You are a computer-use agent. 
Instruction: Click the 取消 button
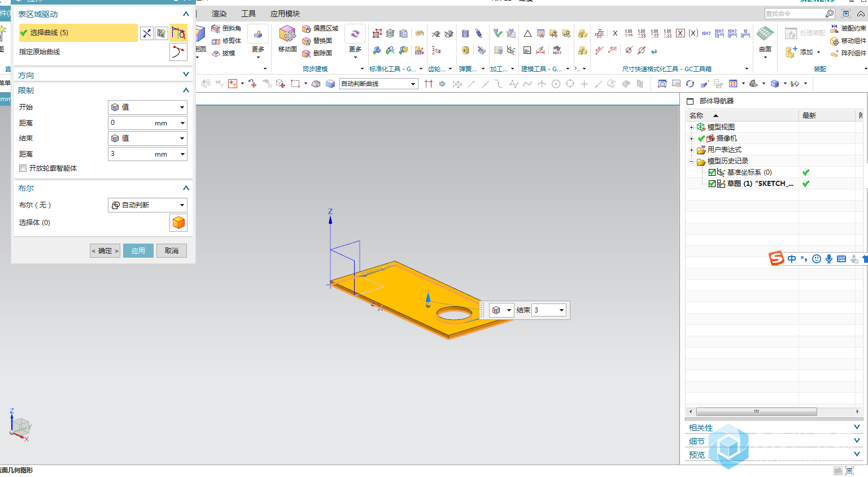click(x=172, y=251)
